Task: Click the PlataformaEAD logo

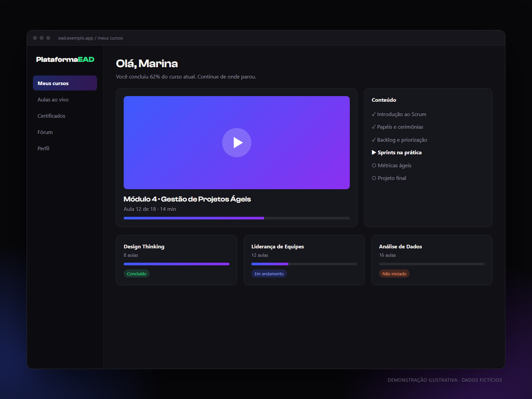Action: pos(65,60)
